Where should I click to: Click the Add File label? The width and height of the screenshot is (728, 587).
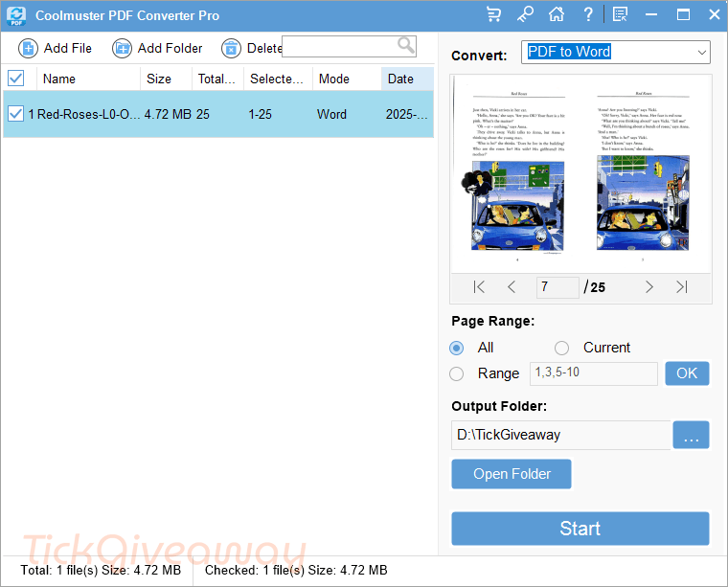tap(68, 48)
